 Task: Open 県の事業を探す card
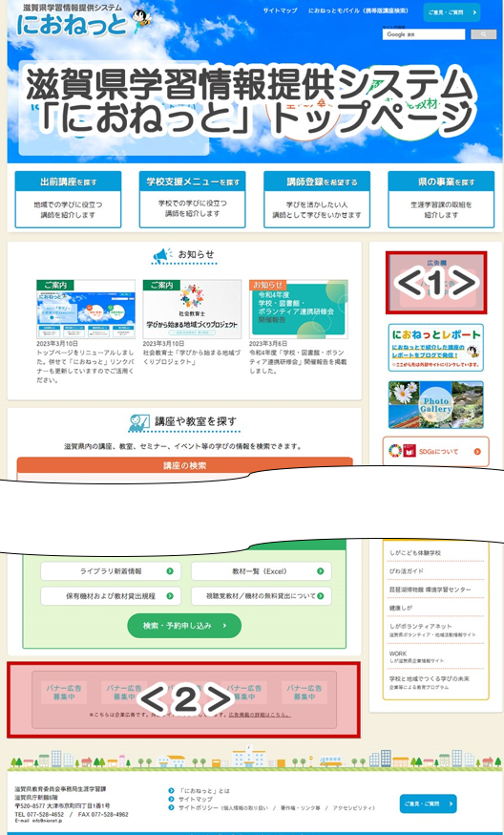click(x=441, y=199)
